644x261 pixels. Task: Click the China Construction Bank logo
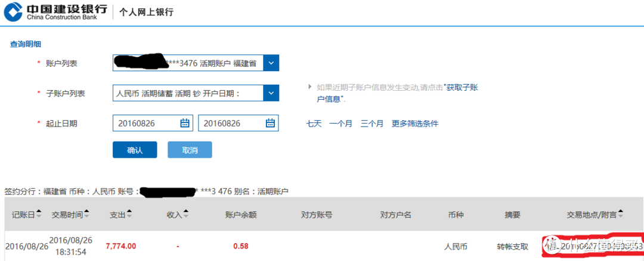(x=55, y=12)
